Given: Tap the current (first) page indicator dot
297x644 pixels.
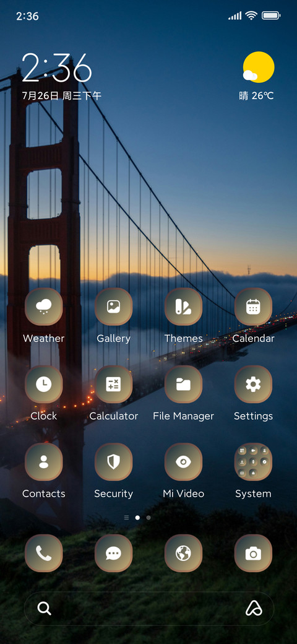Looking at the screenshot, I should [x=137, y=518].
